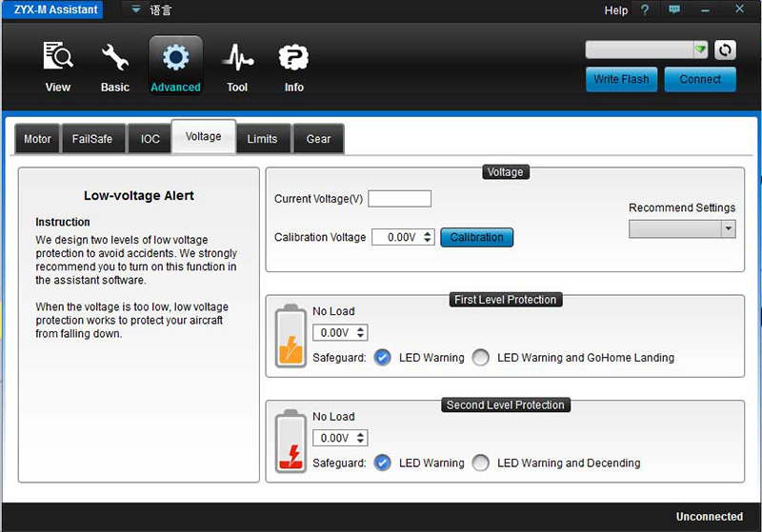Expand the Recommend Settings dropdown
The width and height of the screenshot is (762, 532).
pos(728,228)
